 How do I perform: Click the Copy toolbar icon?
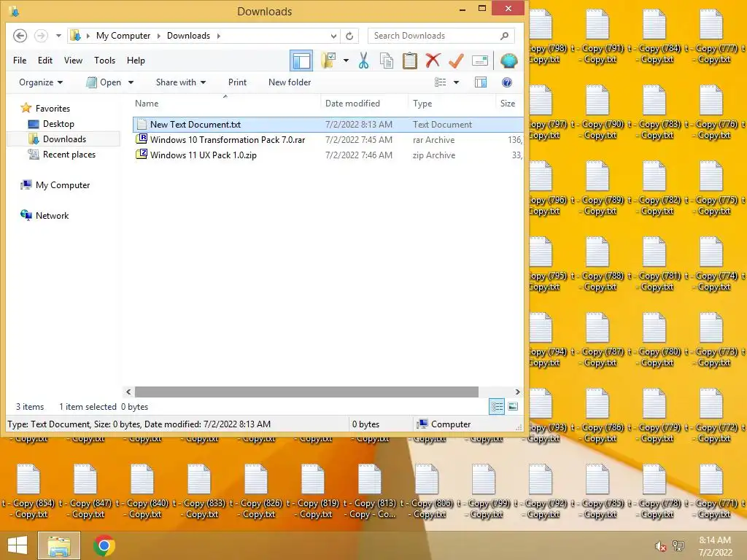387,61
